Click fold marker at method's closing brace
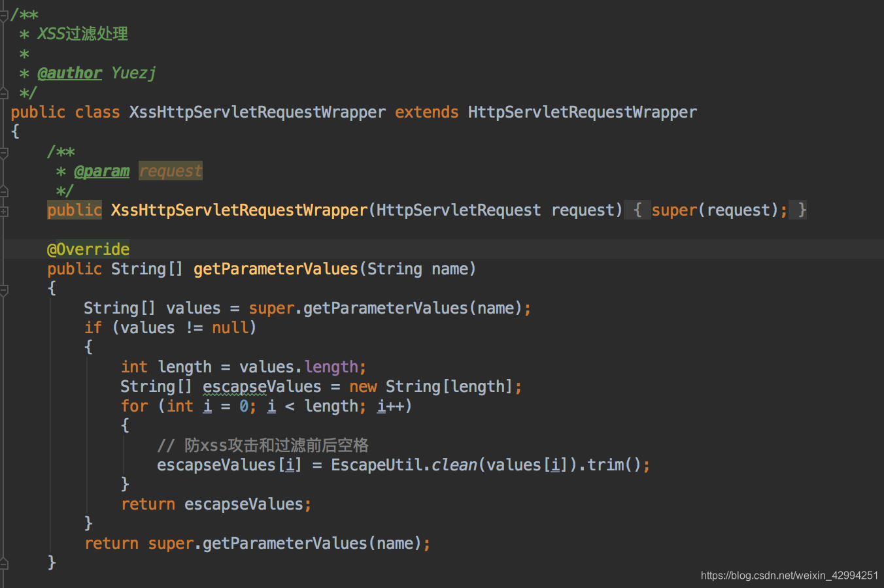 (3, 563)
